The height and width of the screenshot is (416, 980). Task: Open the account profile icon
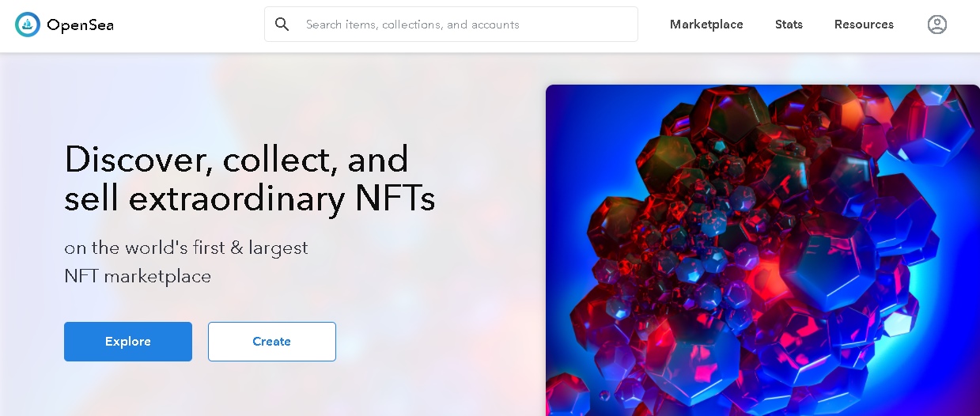tap(936, 25)
